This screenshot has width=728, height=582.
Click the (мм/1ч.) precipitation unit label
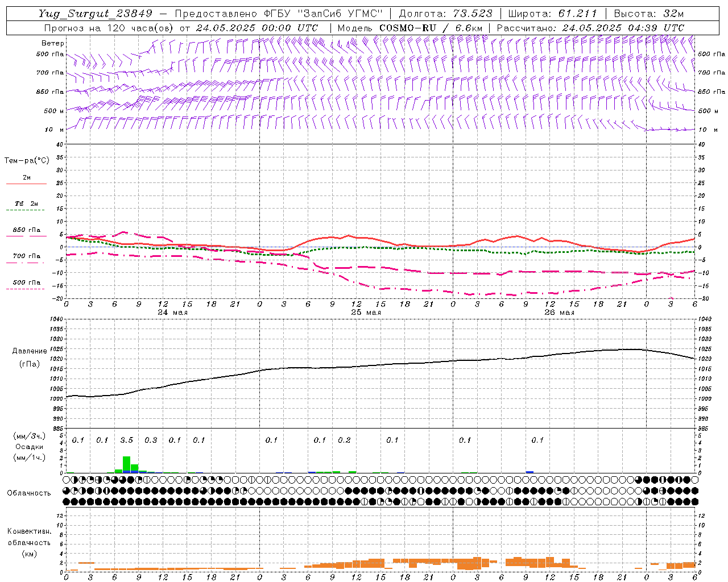pos(29,458)
